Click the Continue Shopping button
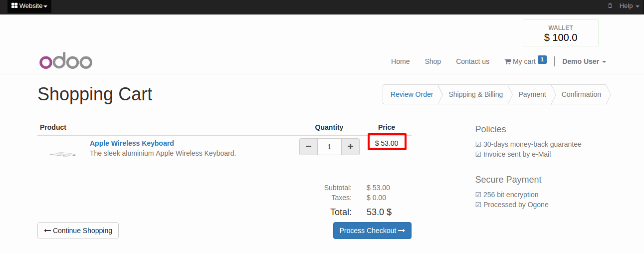The width and height of the screenshot is (644, 253). point(78,231)
